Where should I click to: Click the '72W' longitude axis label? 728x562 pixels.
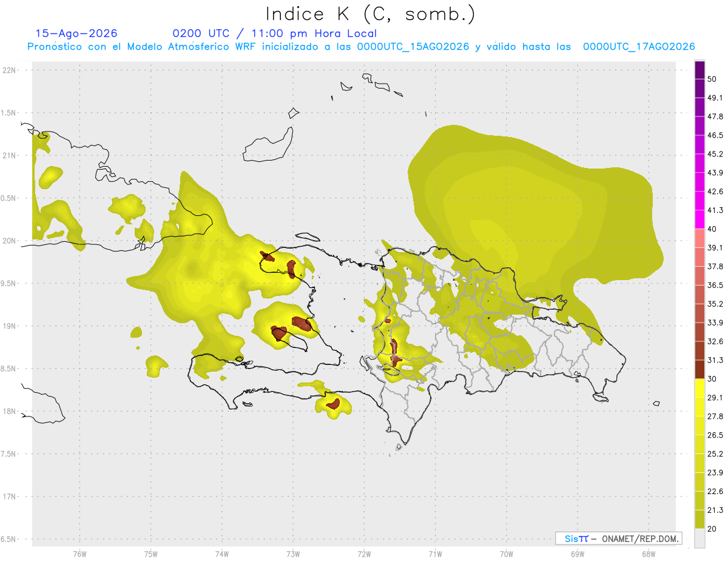pyautogui.click(x=364, y=554)
